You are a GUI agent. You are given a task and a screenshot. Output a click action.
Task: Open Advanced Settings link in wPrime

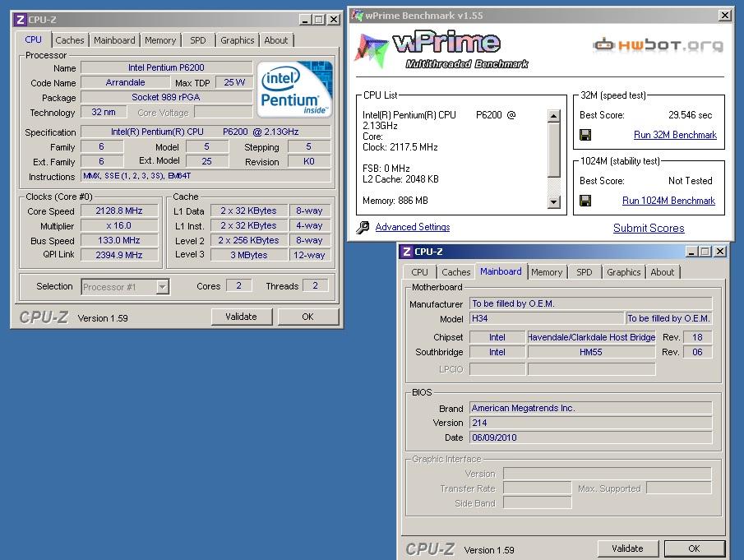pos(413,227)
